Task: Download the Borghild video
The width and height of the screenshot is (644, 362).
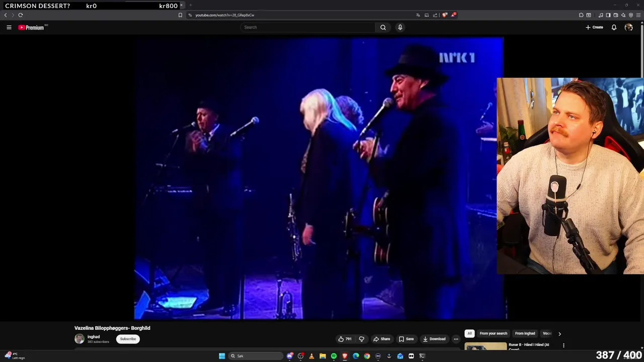Action: (x=434, y=339)
